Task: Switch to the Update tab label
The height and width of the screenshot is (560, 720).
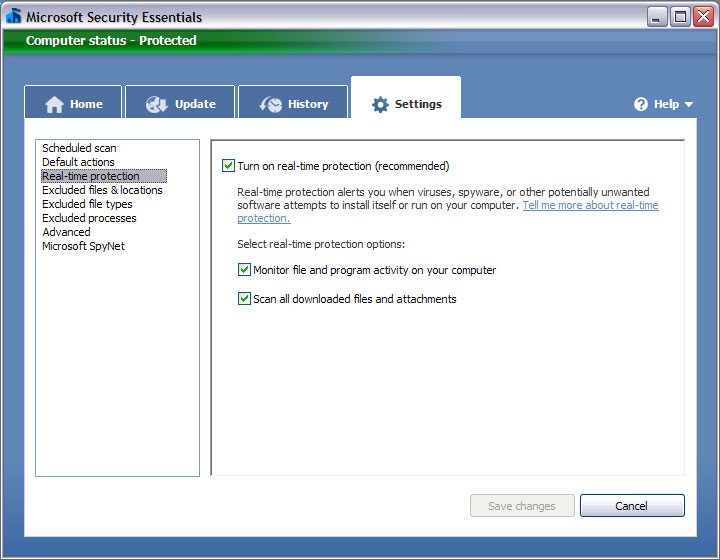Action: (x=195, y=104)
